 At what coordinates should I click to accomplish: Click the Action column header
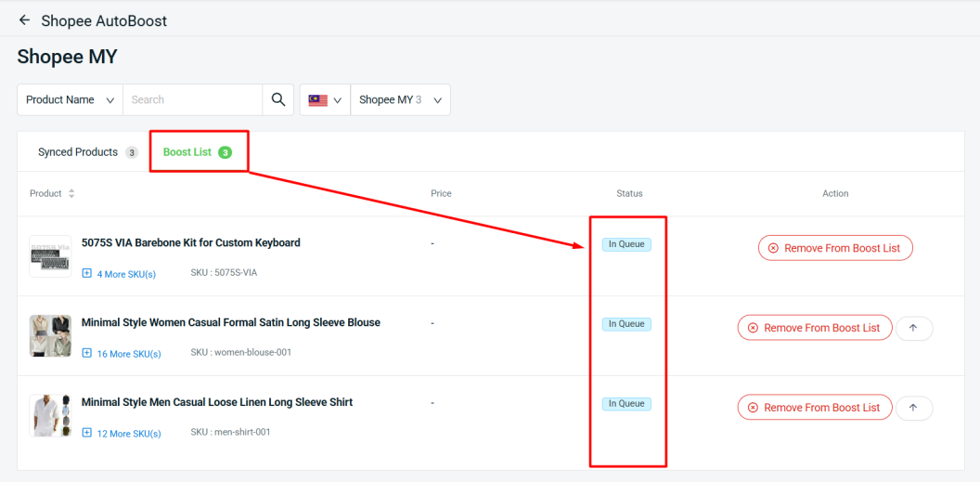pos(835,194)
